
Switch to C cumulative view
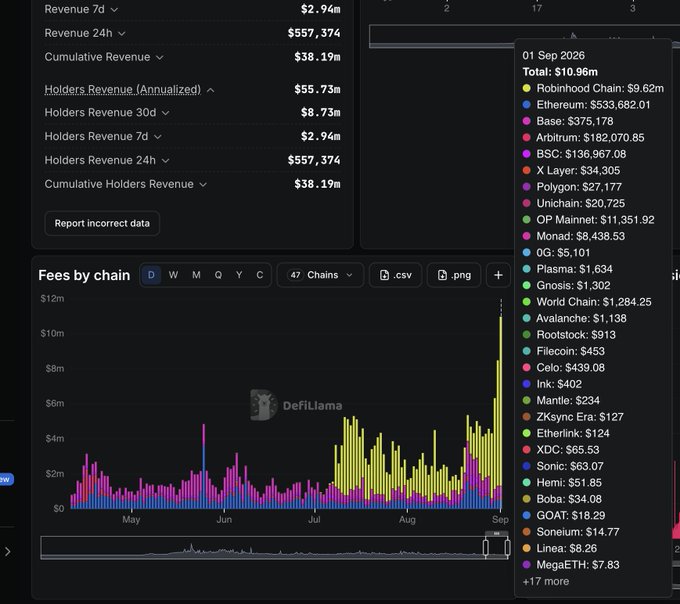click(260, 275)
